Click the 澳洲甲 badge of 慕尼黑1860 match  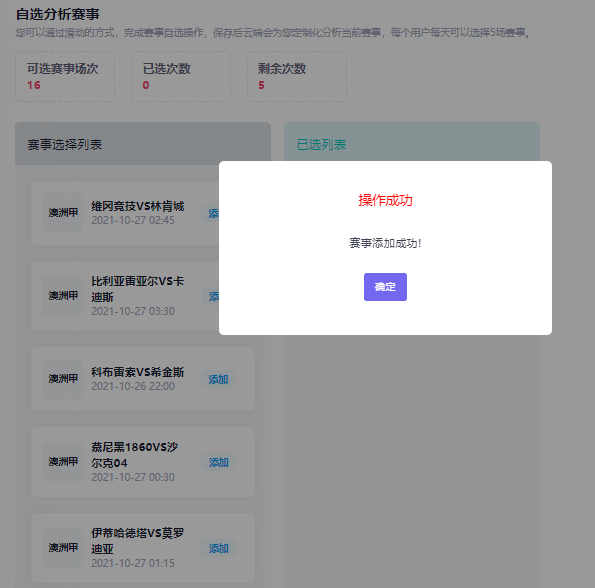tap(63, 462)
